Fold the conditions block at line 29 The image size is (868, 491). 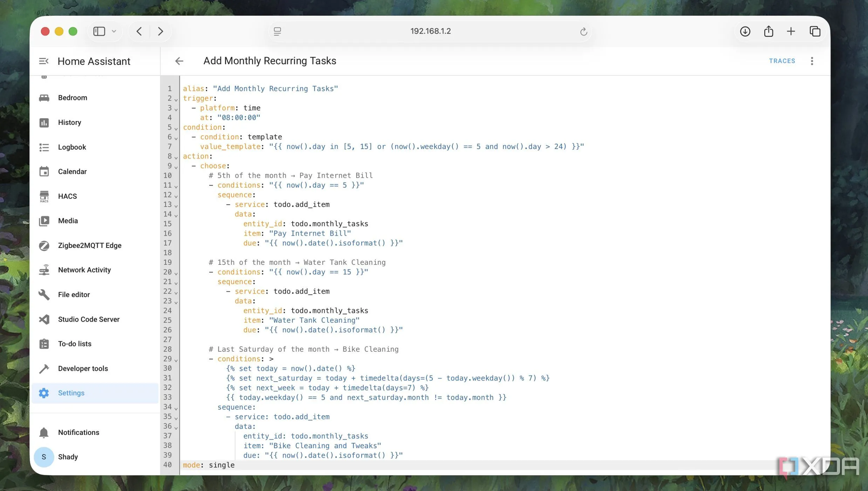coord(176,360)
